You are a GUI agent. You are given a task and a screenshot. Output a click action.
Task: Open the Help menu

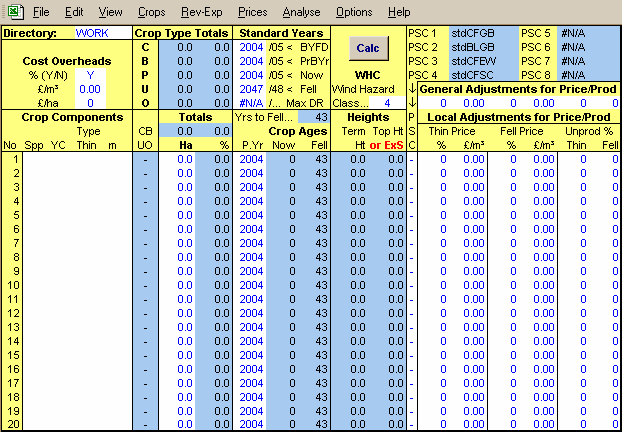(398, 12)
